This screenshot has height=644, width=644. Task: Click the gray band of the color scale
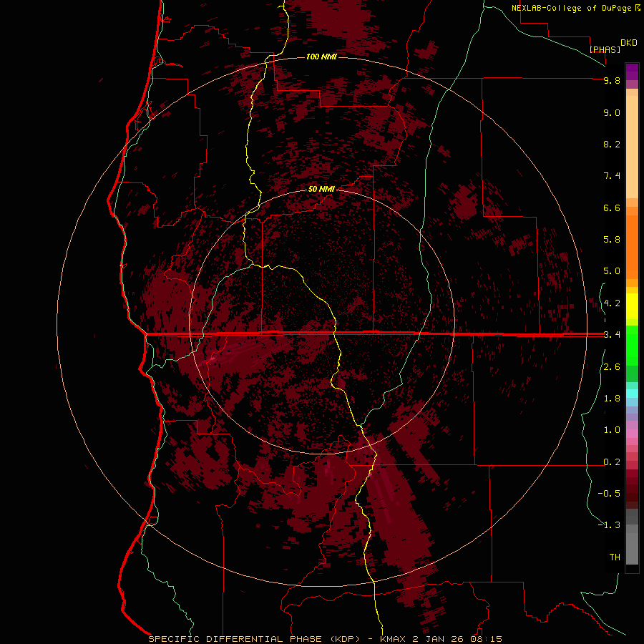pos(632,537)
